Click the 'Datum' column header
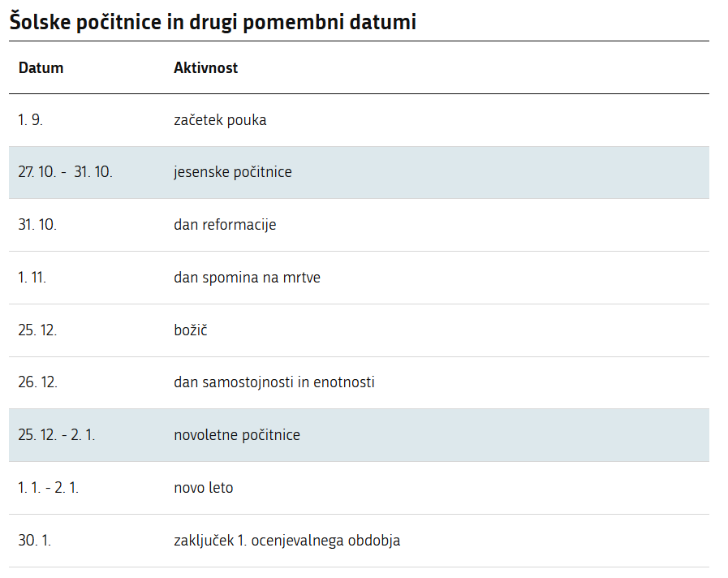Image resolution: width=728 pixels, height=578 pixels. click(x=41, y=68)
